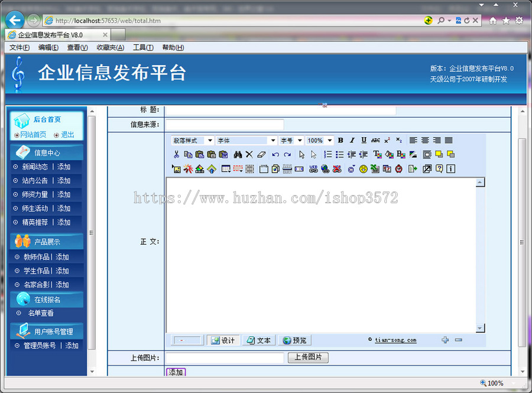Insert bulleted list
The width and height of the screenshot is (532, 393).
[340, 155]
